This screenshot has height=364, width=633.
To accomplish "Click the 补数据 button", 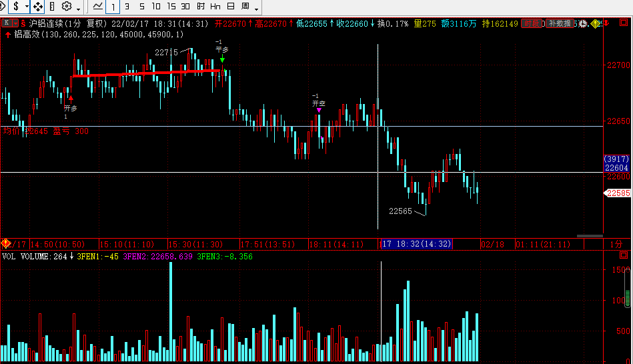I will 560,23.
